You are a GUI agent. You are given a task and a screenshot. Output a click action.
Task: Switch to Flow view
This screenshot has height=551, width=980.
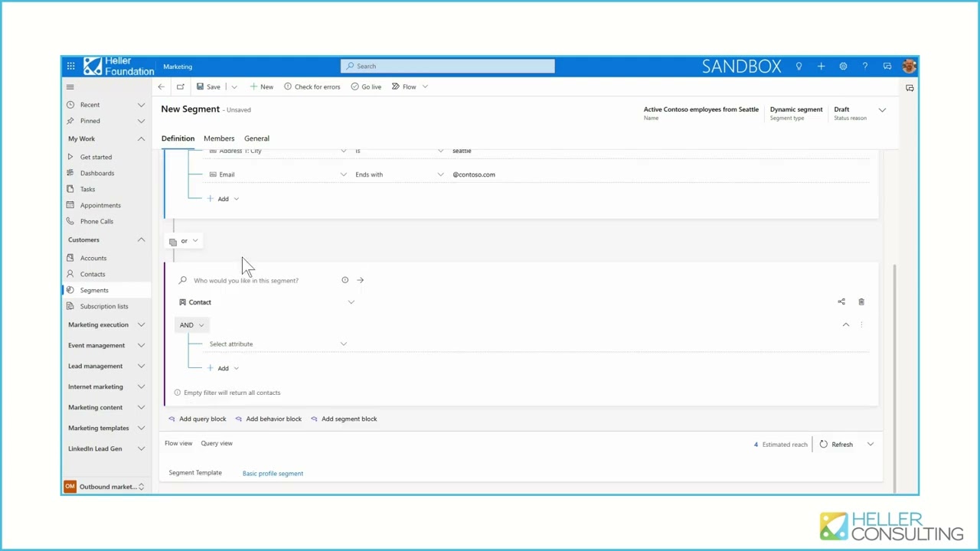click(x=178, y=443)
